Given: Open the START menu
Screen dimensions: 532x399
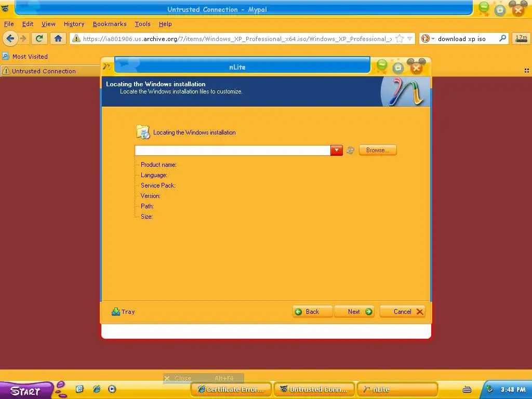Looking at the screenshot, I should 26,390.
